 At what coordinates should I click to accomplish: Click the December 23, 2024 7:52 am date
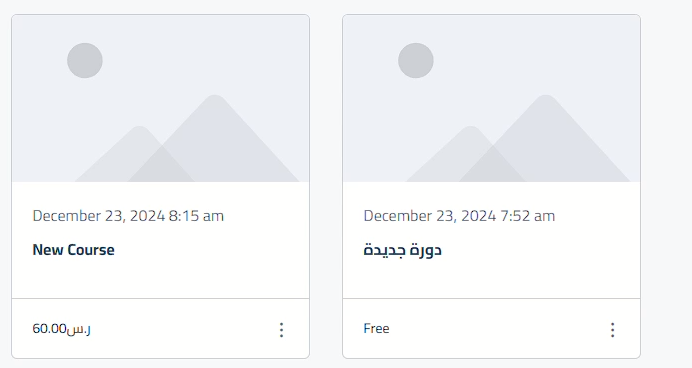459,216
